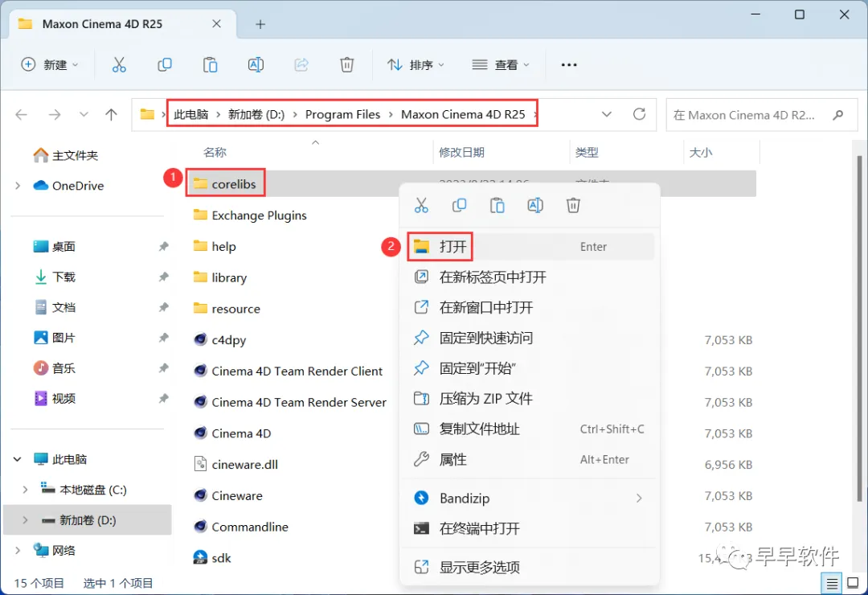Choose 显示更多选项

[530, 568]
